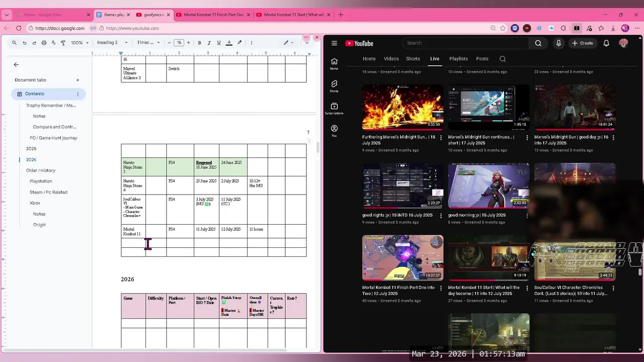The height and width of the screenshot is (362, 644).
Task: Go to Xbox outline heading
Action: (x=35, y=203)
